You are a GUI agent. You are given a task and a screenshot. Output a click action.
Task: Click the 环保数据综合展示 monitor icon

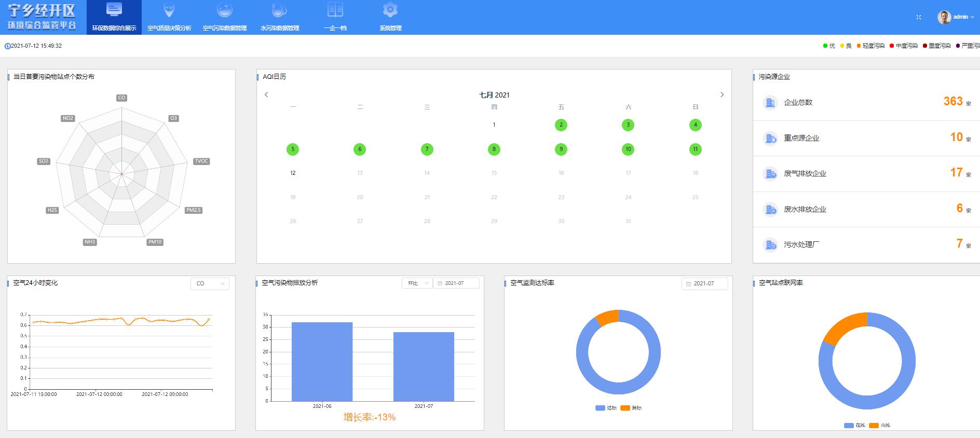pos(114,10)
